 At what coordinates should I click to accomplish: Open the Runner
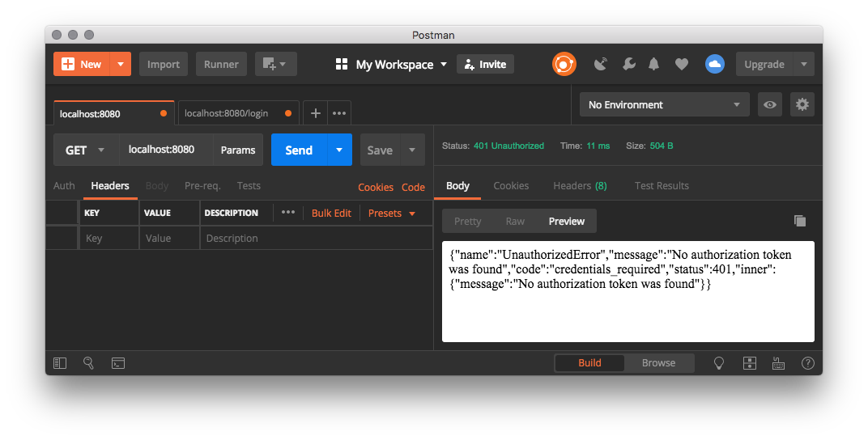pos(221,64)
